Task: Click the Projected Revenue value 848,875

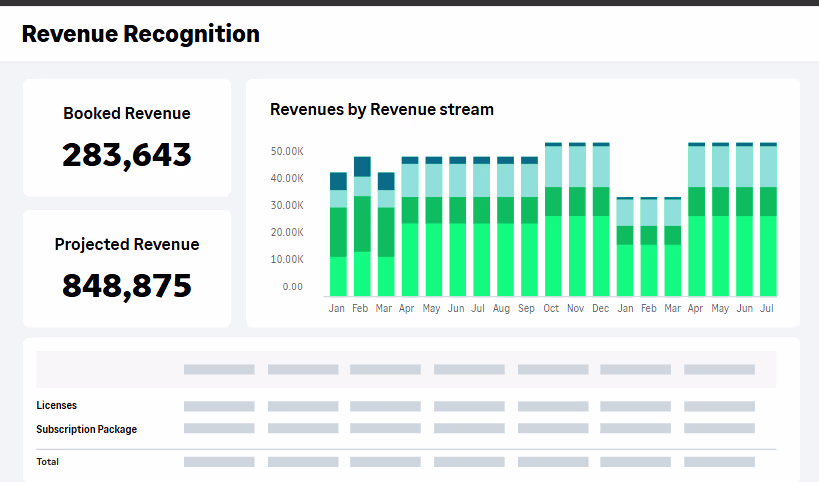Action: tap(127, 286)
